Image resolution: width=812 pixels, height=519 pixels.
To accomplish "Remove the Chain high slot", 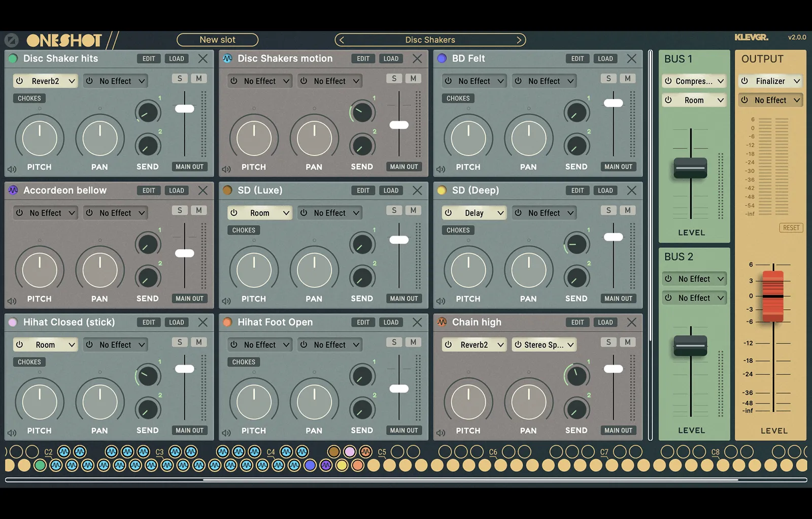I will (x=632, y=322).
